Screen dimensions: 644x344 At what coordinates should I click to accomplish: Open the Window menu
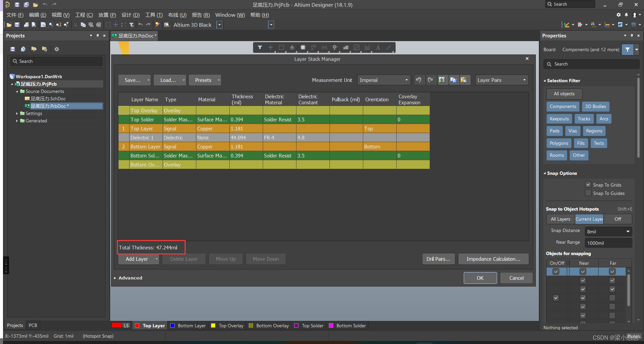230,15
